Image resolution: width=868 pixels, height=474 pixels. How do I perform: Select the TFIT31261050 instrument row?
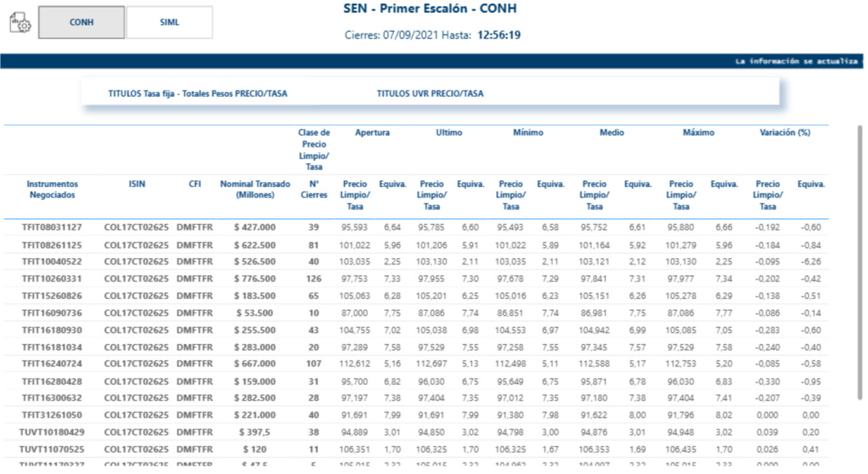coord(52,415)
